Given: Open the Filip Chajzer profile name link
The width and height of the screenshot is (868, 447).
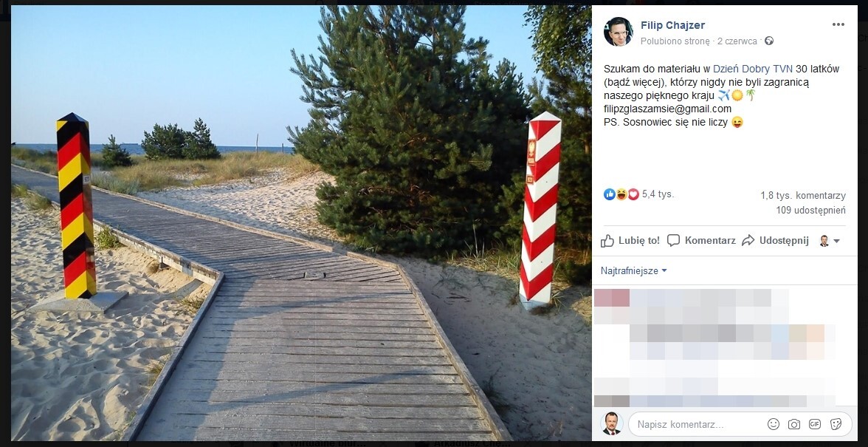Looking at the screenshot, I should pyautogui.click(x=672, y=25).
